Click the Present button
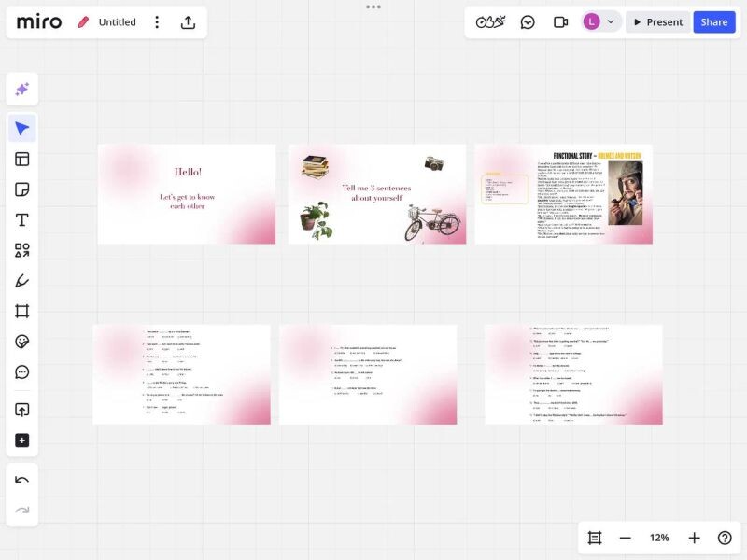 point(656,22)
